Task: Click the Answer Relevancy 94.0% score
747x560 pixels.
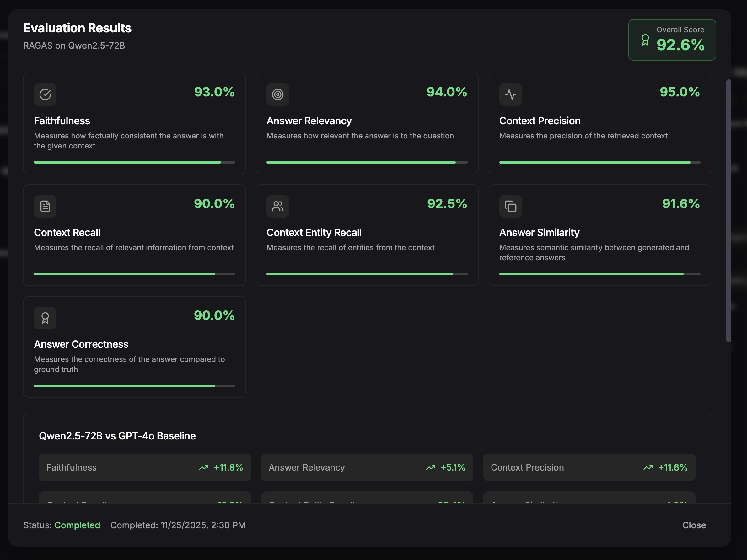Action: click(446, 92)
